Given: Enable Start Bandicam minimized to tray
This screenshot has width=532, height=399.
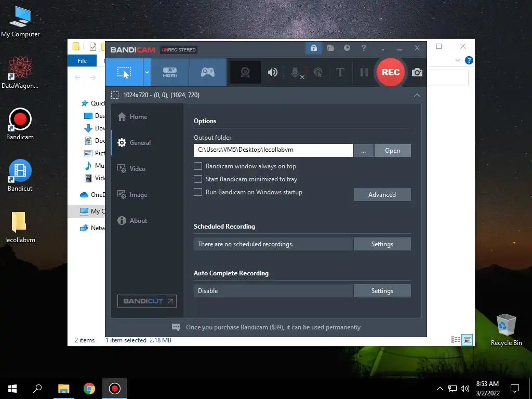Looking at the screenshot, I should coord(198,179).
